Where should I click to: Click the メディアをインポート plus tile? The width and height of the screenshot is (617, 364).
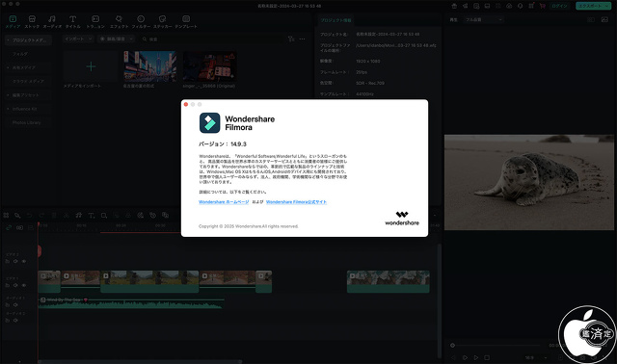click(x=91, y=66)
